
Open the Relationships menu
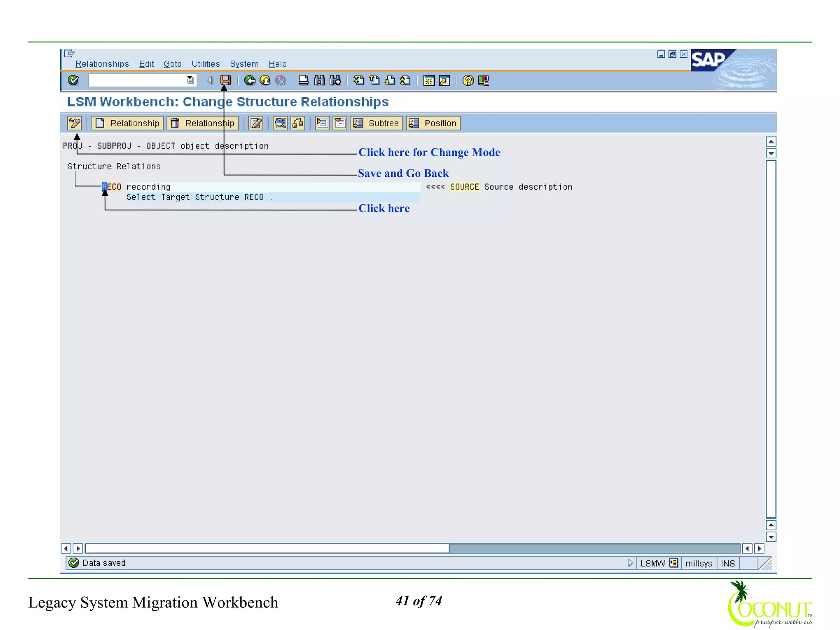102,64
